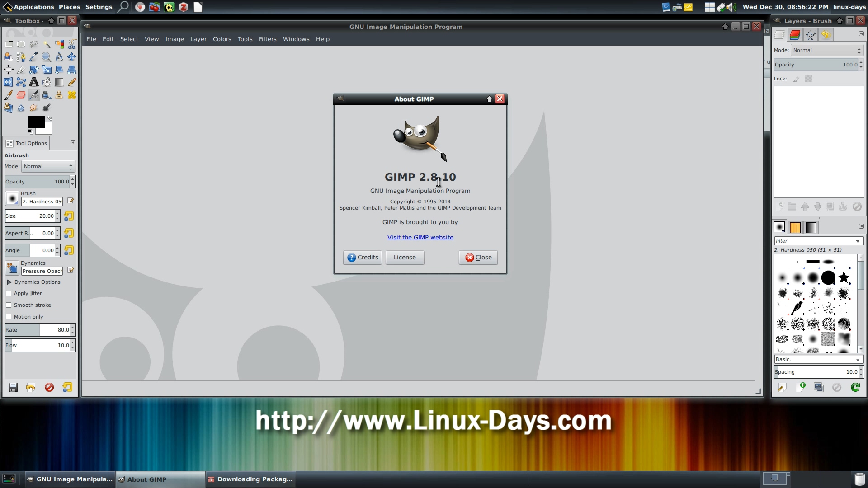Expand Dynamics Options section
Image resolution: width=868 pixels, height=488 pixels.
tap(9, 282)
